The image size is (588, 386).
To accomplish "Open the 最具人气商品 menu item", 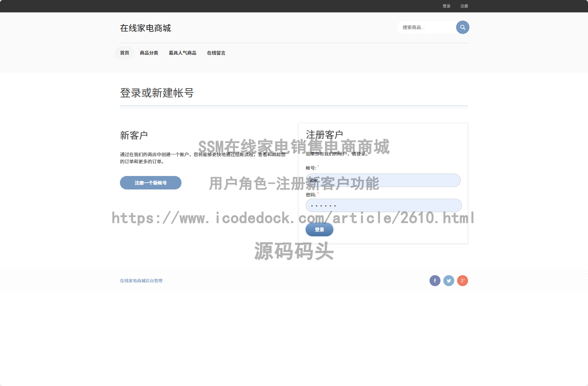I will [x=183, y=53].
